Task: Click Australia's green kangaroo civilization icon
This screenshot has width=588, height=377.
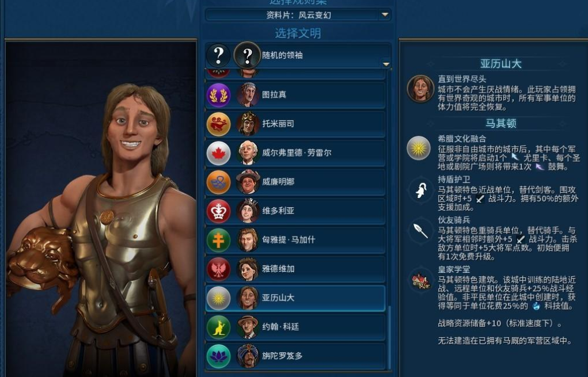Action: (x=219, y=327)
